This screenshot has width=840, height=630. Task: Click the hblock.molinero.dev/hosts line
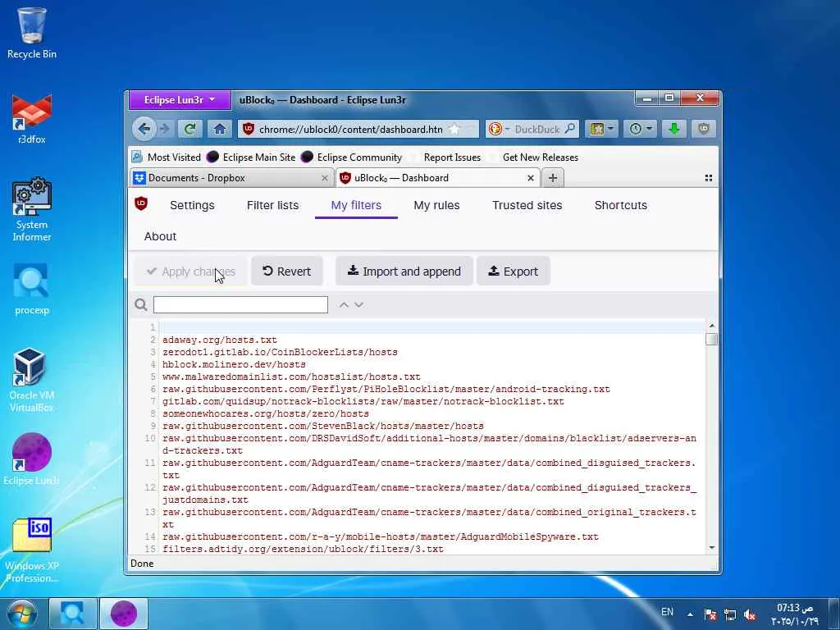coord(234,364)
